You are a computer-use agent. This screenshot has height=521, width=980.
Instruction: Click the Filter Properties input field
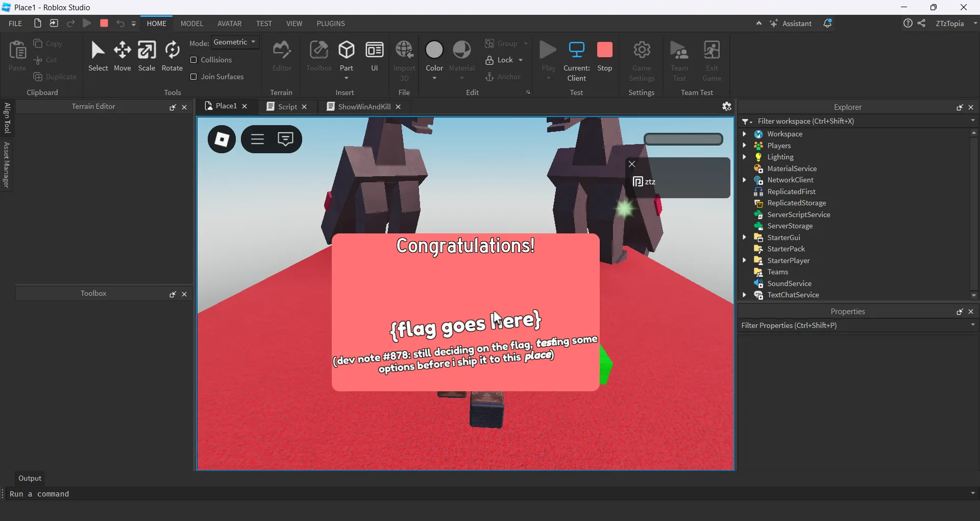[857, 325]
